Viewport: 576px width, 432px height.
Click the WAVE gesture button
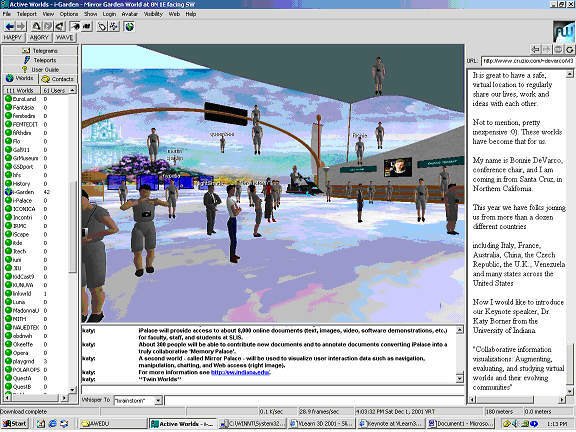click(x=65, y=37)
